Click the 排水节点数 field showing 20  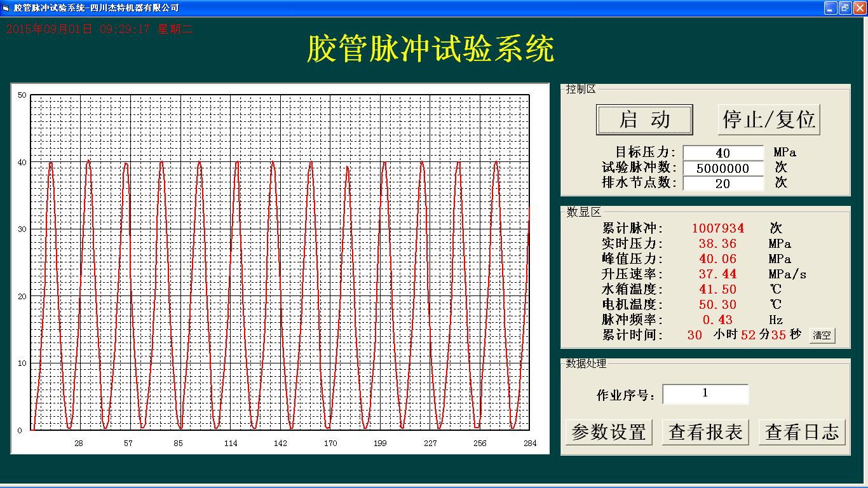723,184
